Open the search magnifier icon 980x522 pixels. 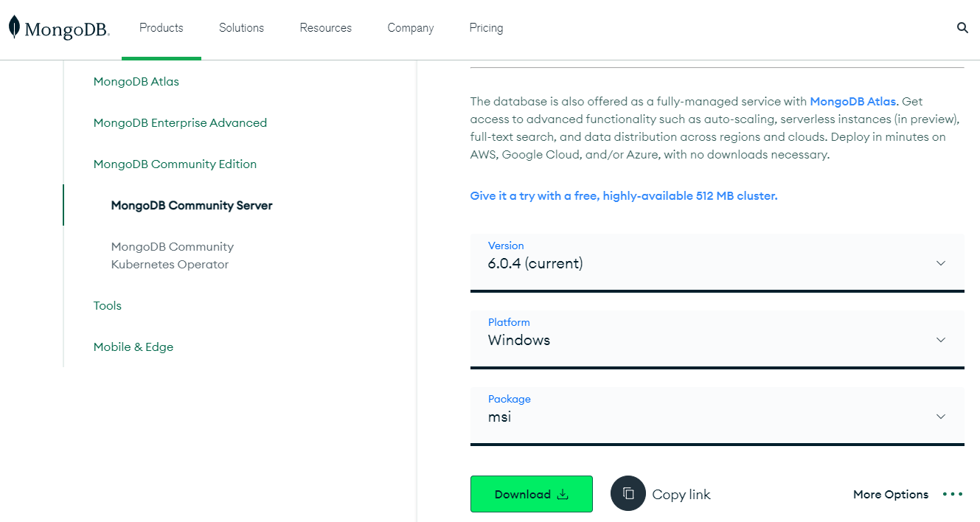[x=962, y=28]
